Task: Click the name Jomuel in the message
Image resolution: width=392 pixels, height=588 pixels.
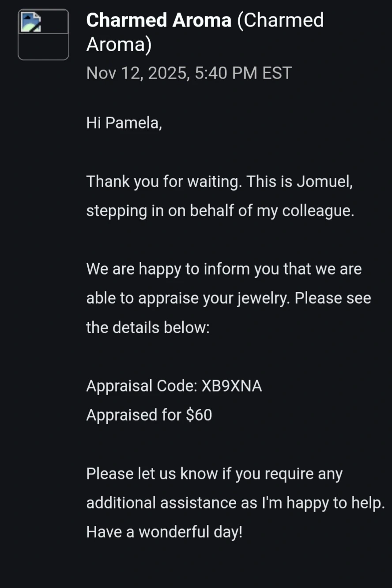Action: point(324,181)
